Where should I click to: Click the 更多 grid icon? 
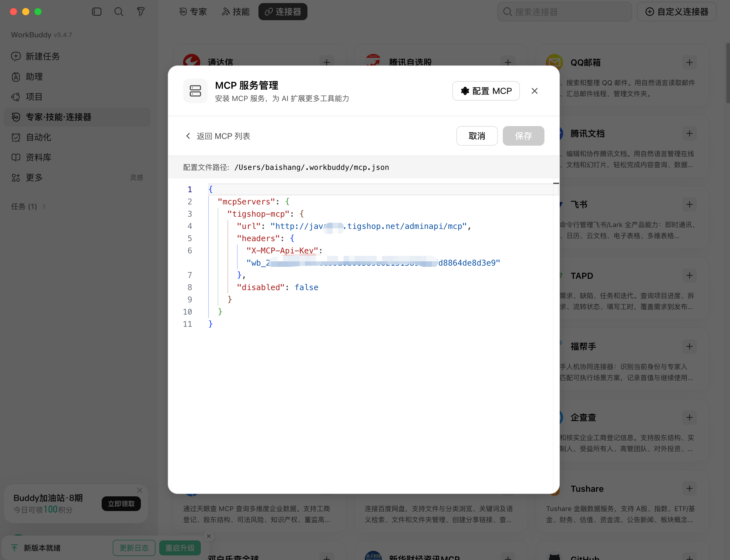[16, 178]
